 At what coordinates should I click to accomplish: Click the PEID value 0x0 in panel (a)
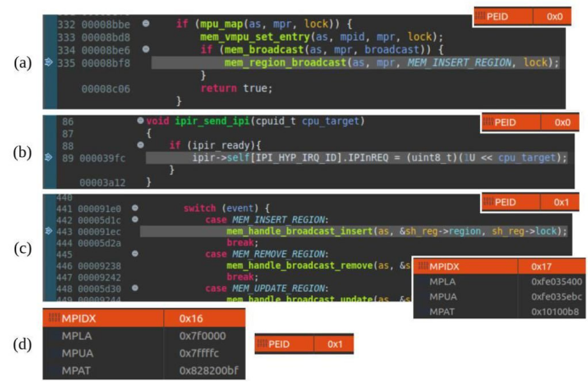tap(555, 16)
